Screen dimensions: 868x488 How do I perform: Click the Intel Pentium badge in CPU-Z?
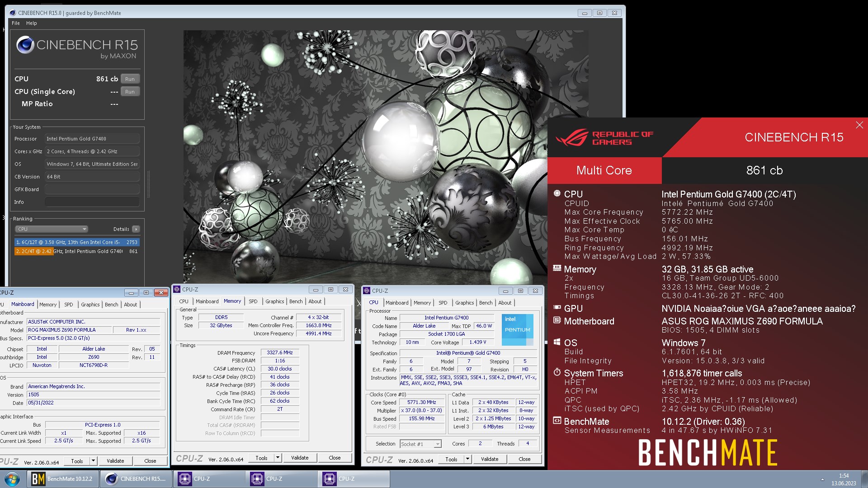517,329
